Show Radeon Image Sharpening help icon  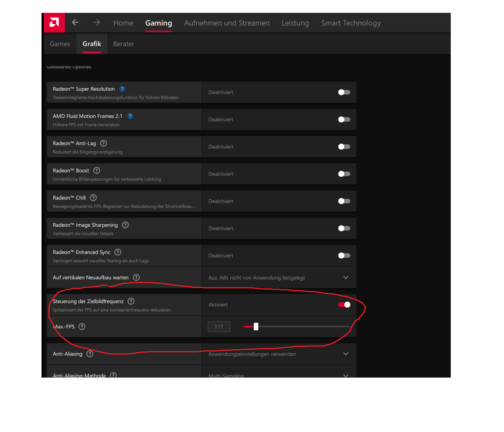(125, 225)
